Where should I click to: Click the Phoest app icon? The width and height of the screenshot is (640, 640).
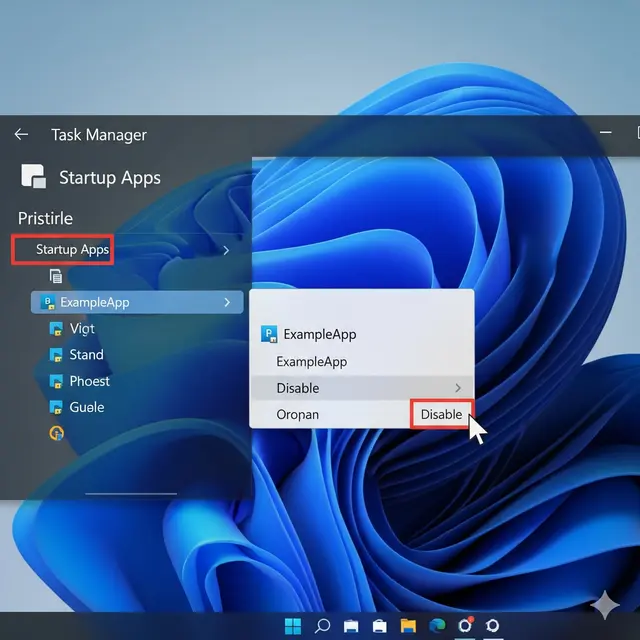pos(56,381)
